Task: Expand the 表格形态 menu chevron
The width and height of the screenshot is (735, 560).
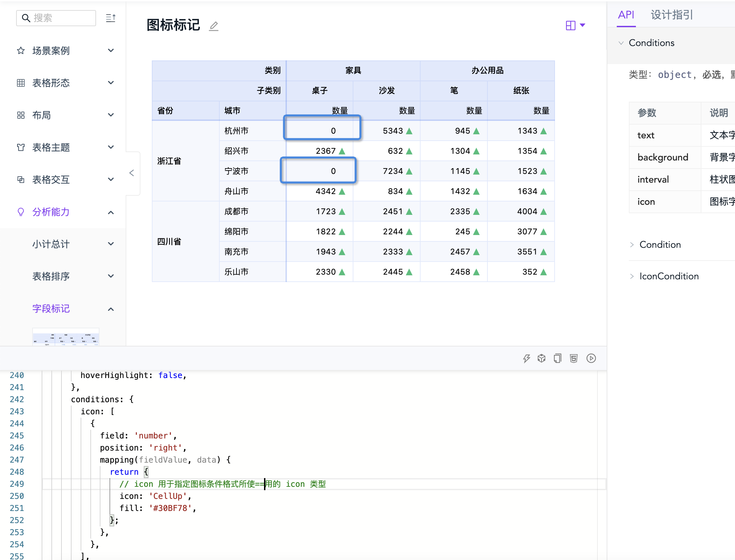Action: [x=111, y=83]
